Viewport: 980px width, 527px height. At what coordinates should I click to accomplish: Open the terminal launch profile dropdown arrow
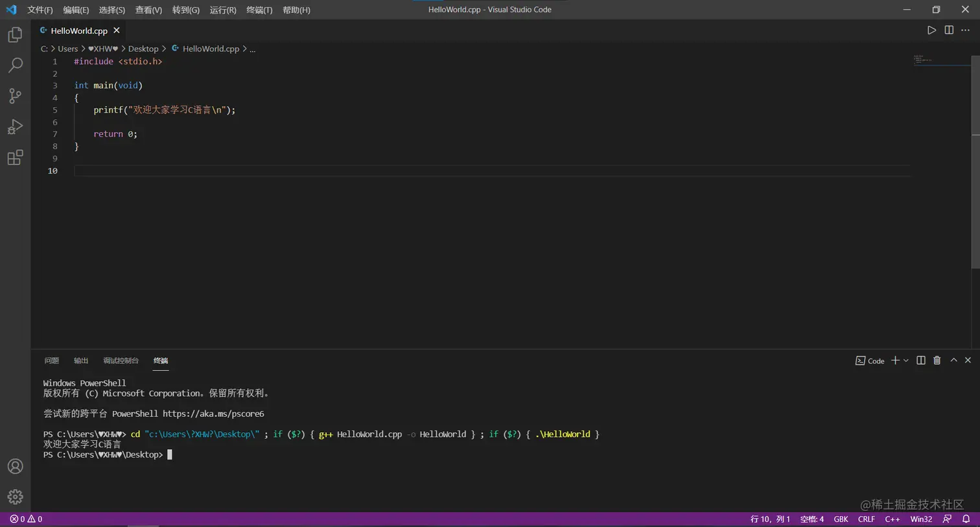(x=906, y=360)
